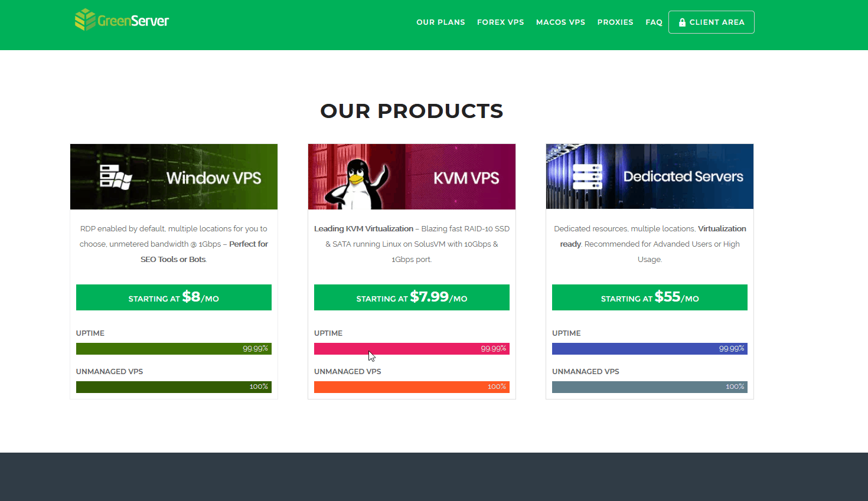The width and height of the screenshot is (868, 501).
Task: Click the blue Dedicated uptime bar
Action: click(x=650, y=349)
